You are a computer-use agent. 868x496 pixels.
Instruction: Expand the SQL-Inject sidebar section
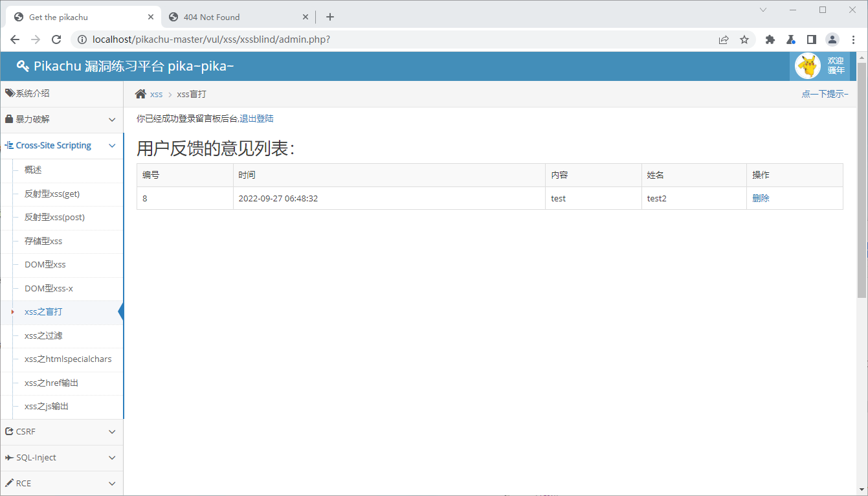61,458
